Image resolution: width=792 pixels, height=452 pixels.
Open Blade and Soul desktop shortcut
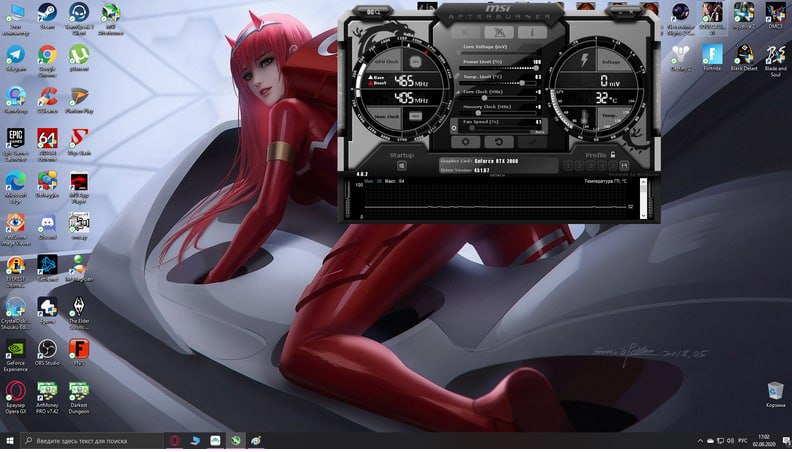pyautogui.click(x=775, y=61)
